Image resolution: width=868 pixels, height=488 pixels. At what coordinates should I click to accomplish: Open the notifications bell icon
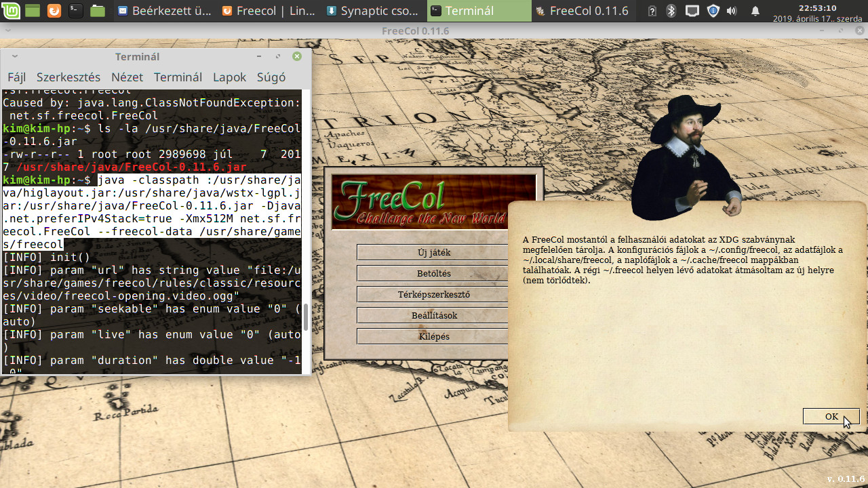coord(755,11)
